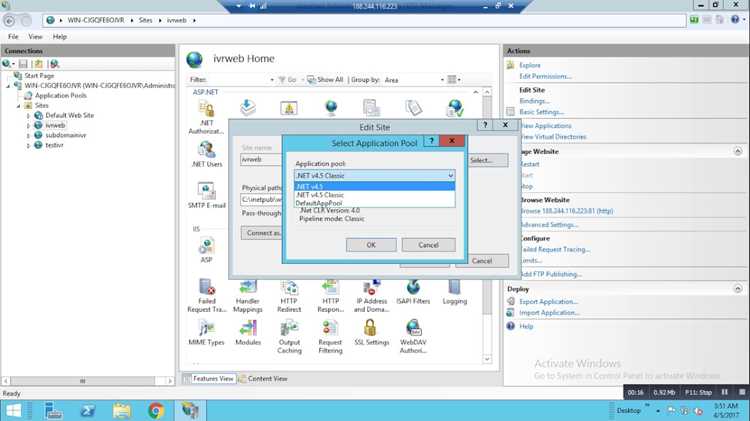Expand the subdomainivr site node
Screen dimensions: 750x421
pos(28,135)
